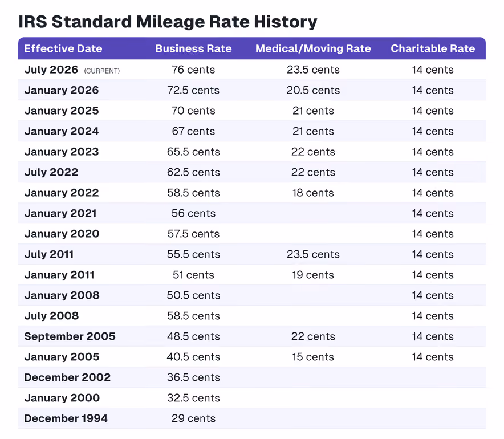Click the 'January 2024' date cell
This screenshot has height=439, width=504.
click(x=62, y=132)
